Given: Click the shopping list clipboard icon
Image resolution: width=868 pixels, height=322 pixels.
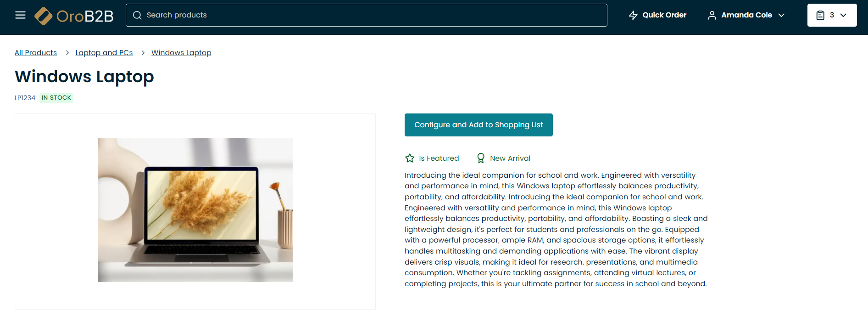Looking at the screenshot, I should pyautogui.click(x=820, y=15).
